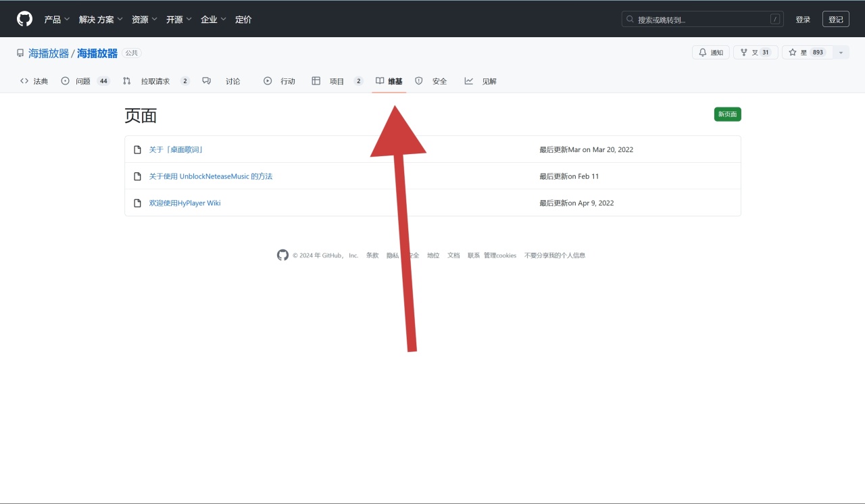Open the 问题 issues tab
The image size is (865, 504).
tap(85, 81)
